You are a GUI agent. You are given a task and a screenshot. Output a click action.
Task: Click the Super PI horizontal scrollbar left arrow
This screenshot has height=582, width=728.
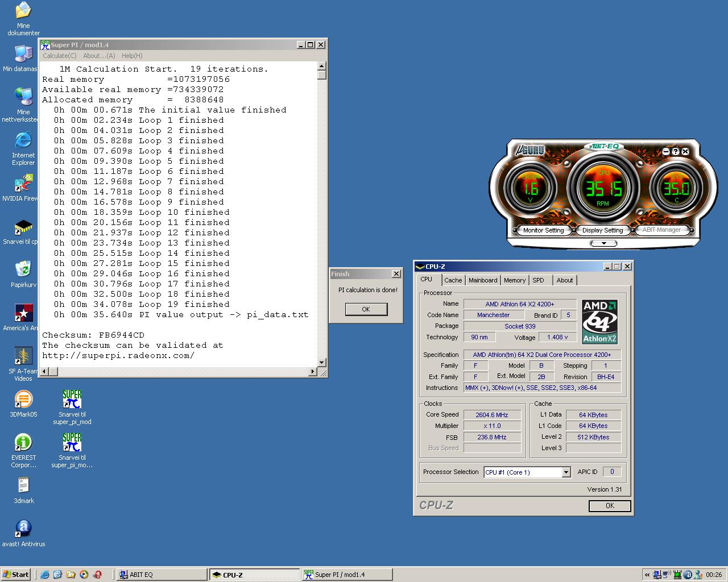tap(44, 372)
